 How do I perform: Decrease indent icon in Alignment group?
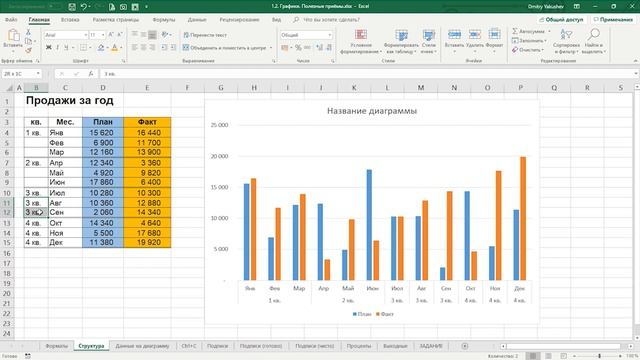pos(164,48)
